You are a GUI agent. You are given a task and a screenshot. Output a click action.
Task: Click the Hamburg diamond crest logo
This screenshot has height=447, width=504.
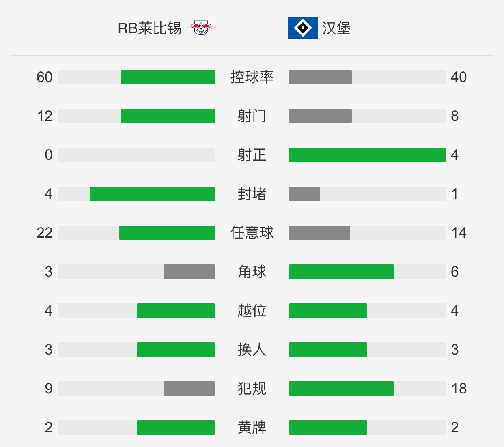click(x=303, y=28)
